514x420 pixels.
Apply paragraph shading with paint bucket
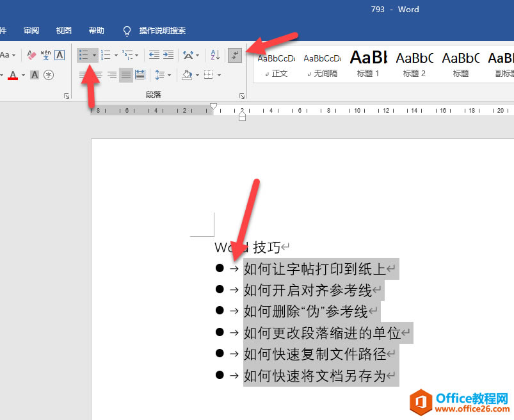187,75
